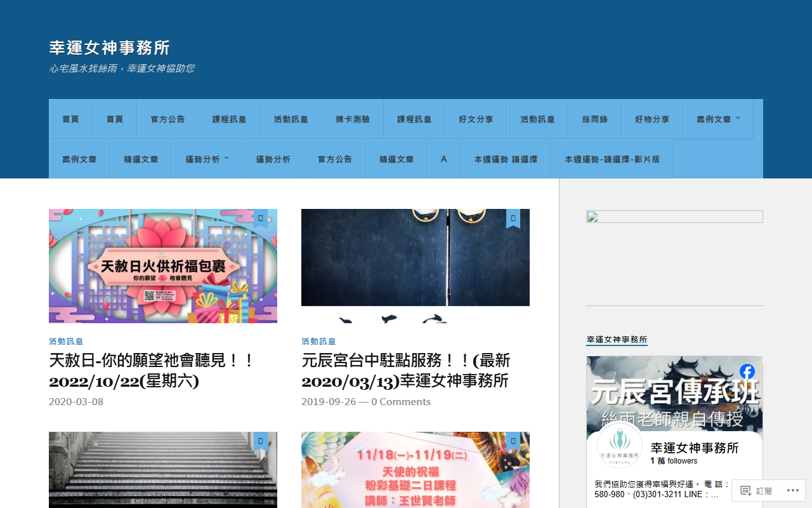
Task: Open the menu item labeled A
Action: pyautogui.click(x=444, y=159)
